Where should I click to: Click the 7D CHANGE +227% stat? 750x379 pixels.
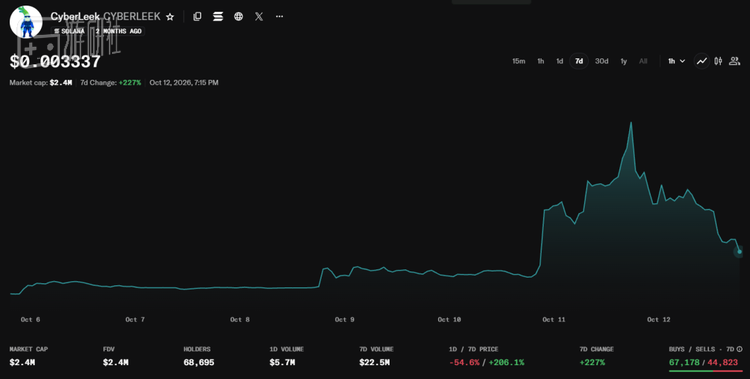click(x=596, y=356)
